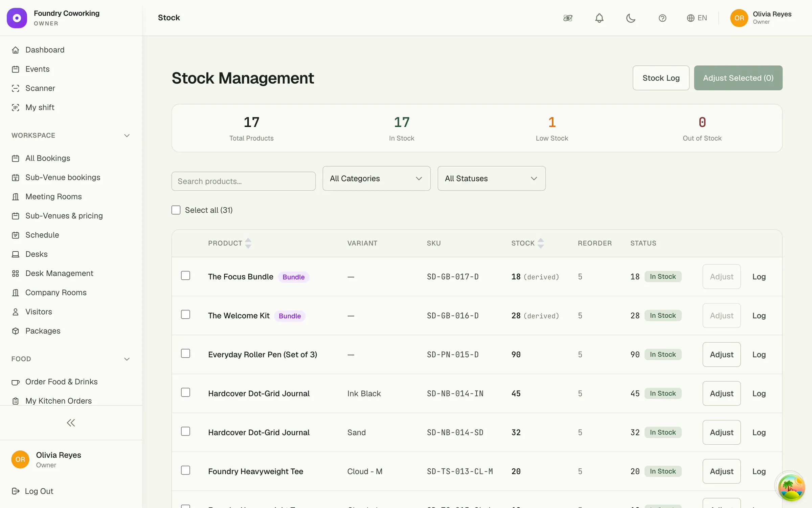
Task: Click the Bundle tag on The Focus Bundle
Action: pos(293,277)
